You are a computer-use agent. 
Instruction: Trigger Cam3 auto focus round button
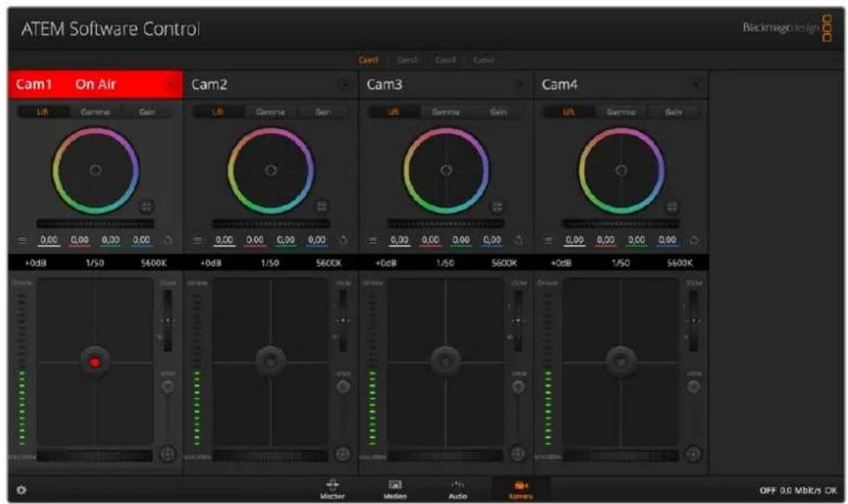click(x=518, y=454)
